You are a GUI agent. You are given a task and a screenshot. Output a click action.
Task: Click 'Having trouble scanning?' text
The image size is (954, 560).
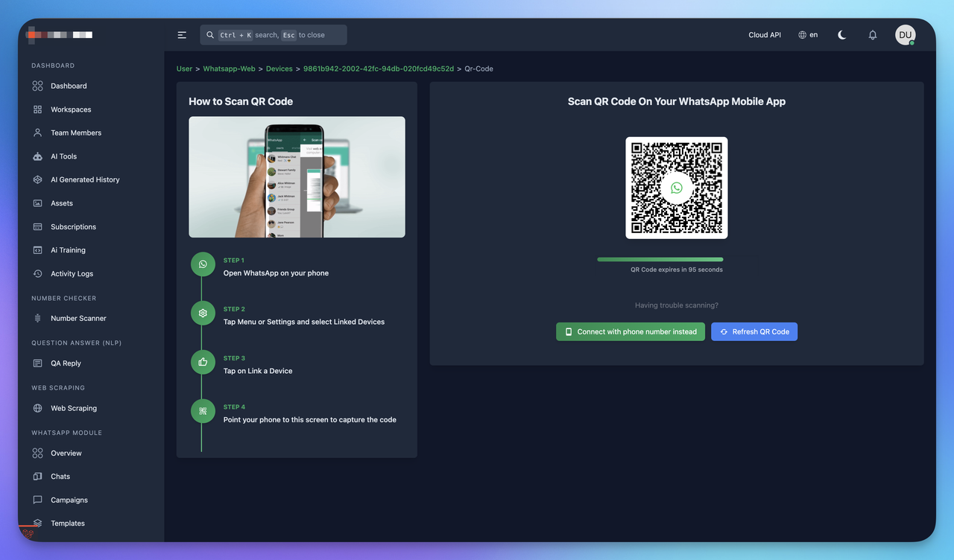point(677,305)
